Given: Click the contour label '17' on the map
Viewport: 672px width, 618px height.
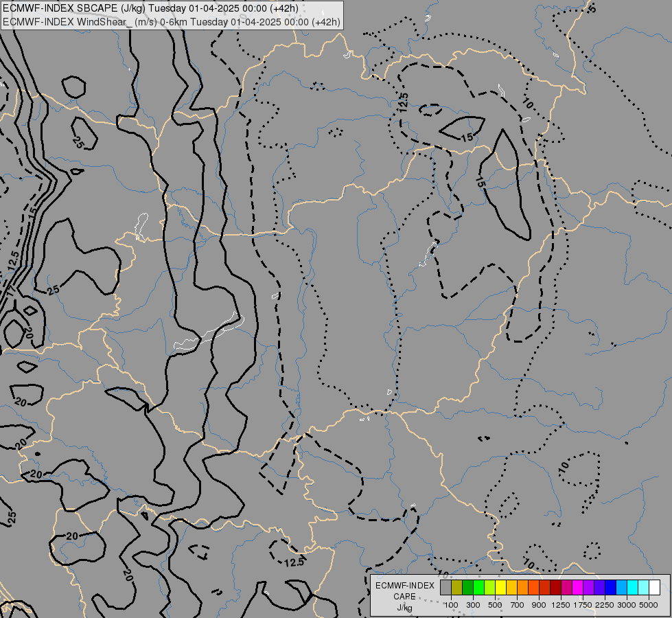Looking at the screenshot, I should (10, 292).
